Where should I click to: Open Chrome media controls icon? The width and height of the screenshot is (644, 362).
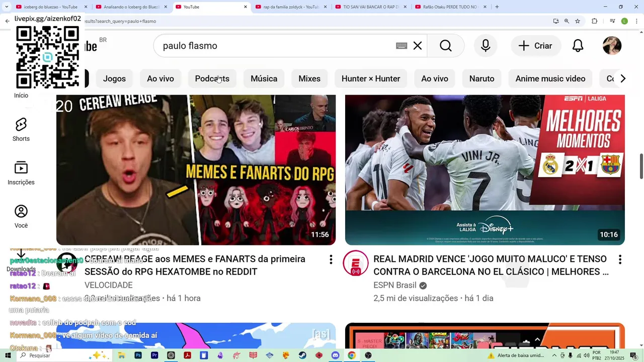click(612, 21)
